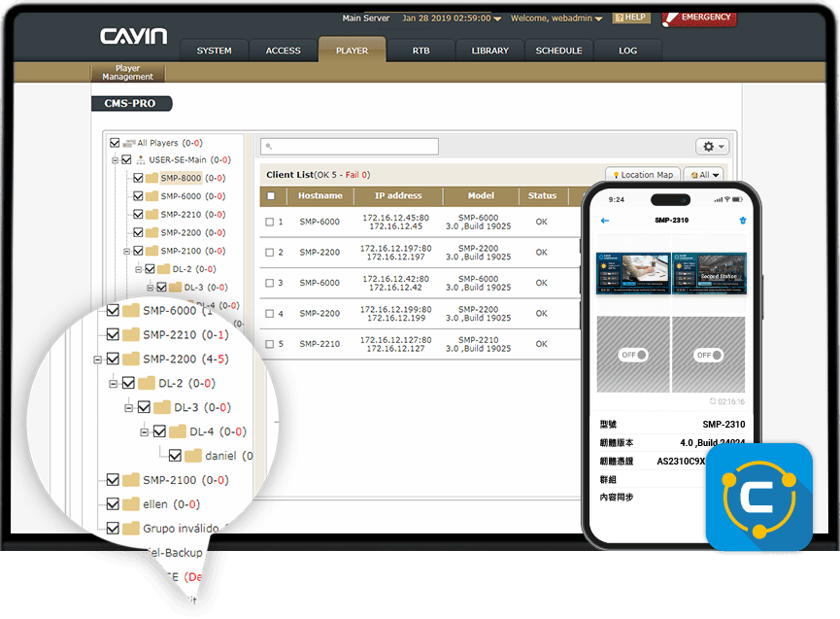Screen dimensions: 840x619
Task: Go to the RTB tab
Action: tap(421, 51)
